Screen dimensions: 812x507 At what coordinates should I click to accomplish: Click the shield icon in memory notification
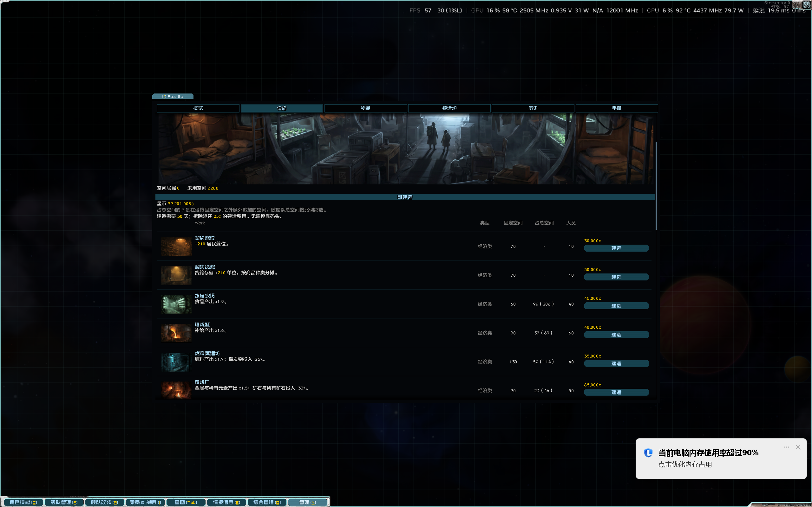coord(648,453)
